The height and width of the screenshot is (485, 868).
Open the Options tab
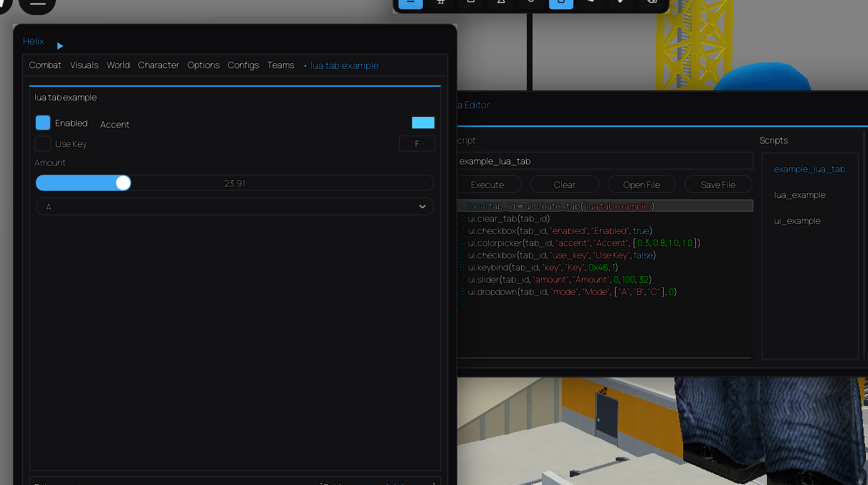click(204, 65)
